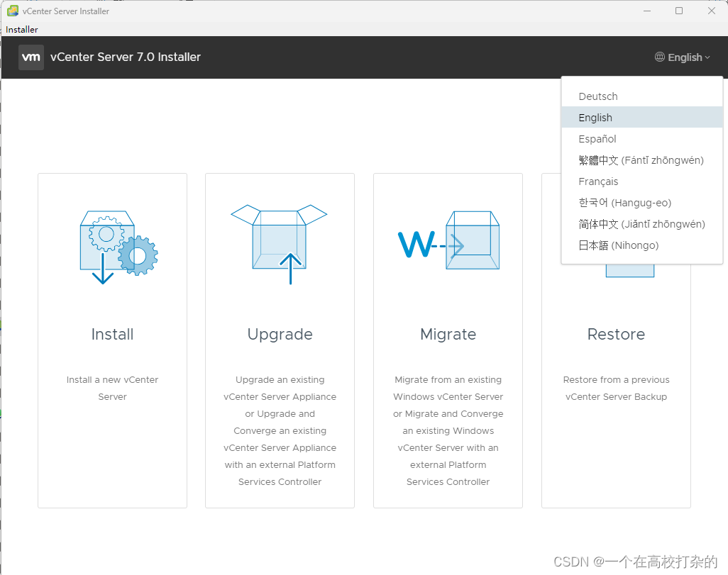Click the Migrate Windows-to-box icon

coord(449,240)
